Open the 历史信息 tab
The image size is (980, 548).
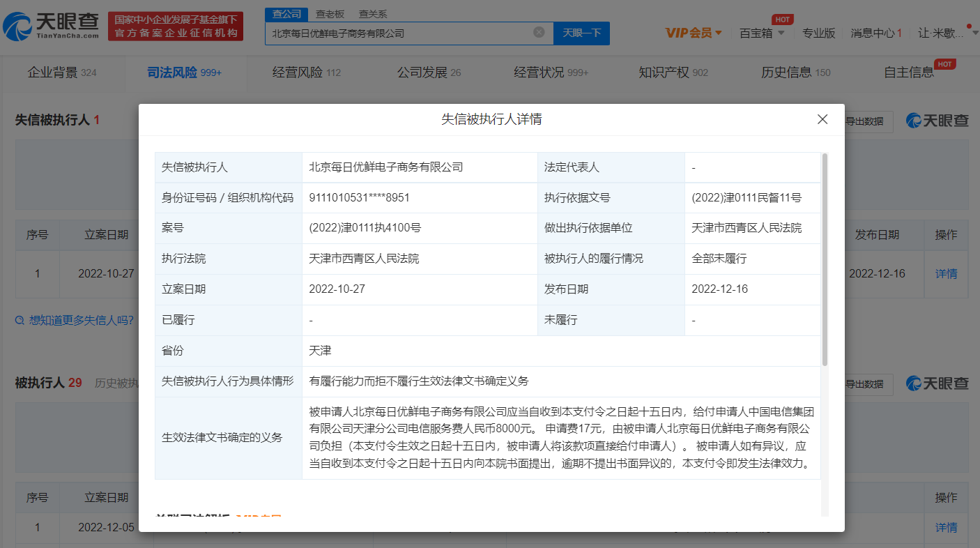pyautogui.click(x=796, y=73)
